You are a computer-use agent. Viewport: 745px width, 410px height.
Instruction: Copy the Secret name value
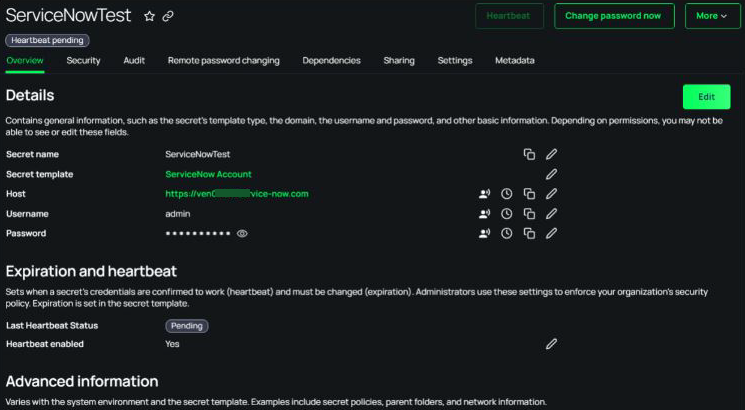529,154
